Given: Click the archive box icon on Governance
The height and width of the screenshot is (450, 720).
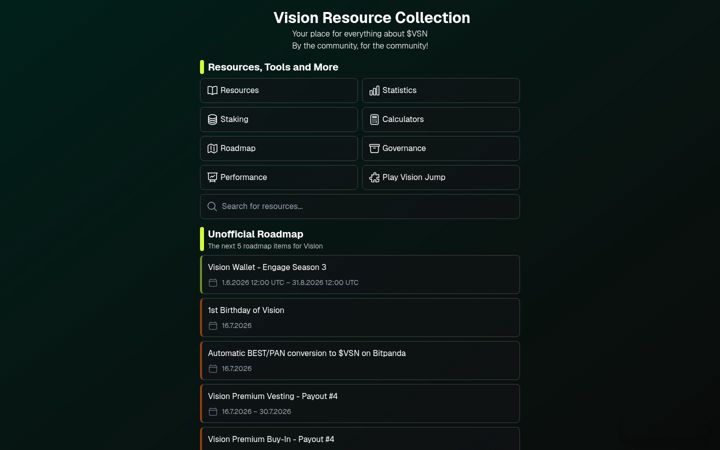Looking at the screenshot, I should 374,148.
